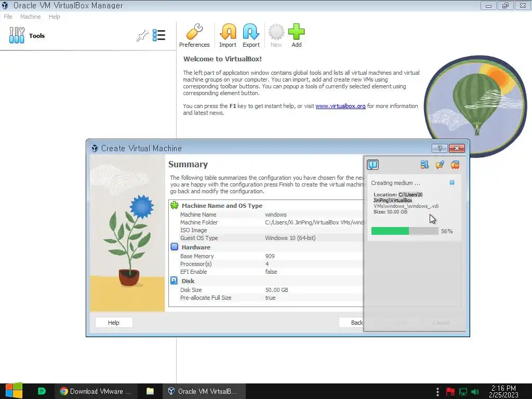
Task: Click the Machine Name value 'windows'
Action: [x=275, y=215]
